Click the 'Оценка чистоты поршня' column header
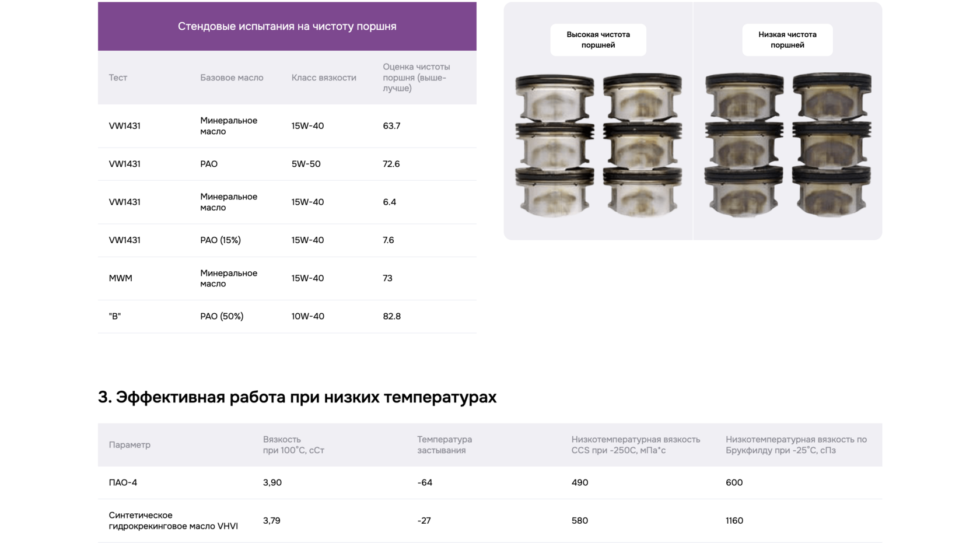 (x=416, y=78)
